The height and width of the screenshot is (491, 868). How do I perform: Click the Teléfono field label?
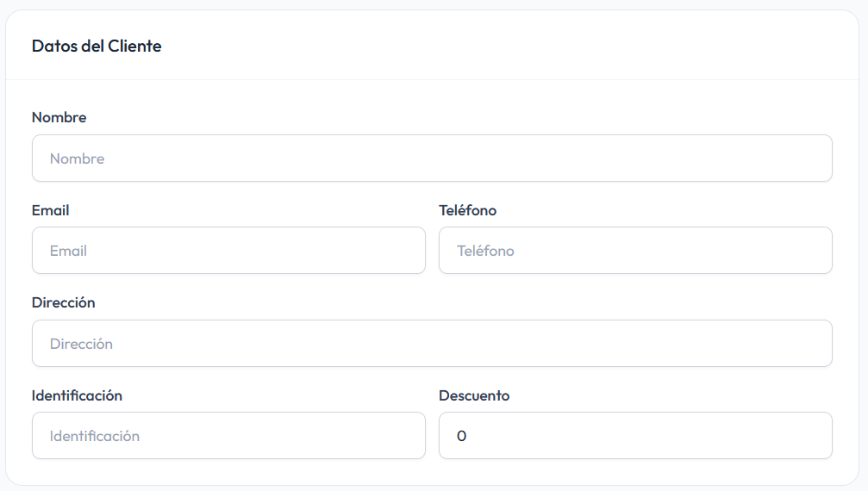pyautogui.click(x=467, y=210)
